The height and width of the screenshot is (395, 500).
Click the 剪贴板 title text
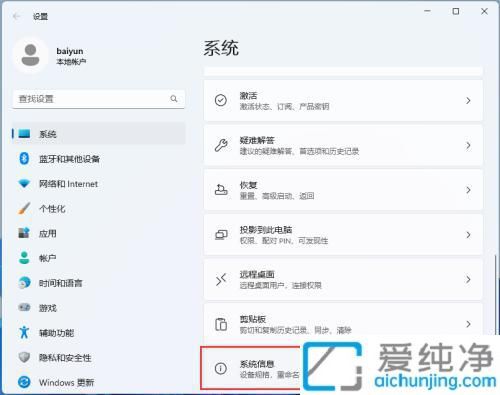pyautogui.click(x=252, y=319)
